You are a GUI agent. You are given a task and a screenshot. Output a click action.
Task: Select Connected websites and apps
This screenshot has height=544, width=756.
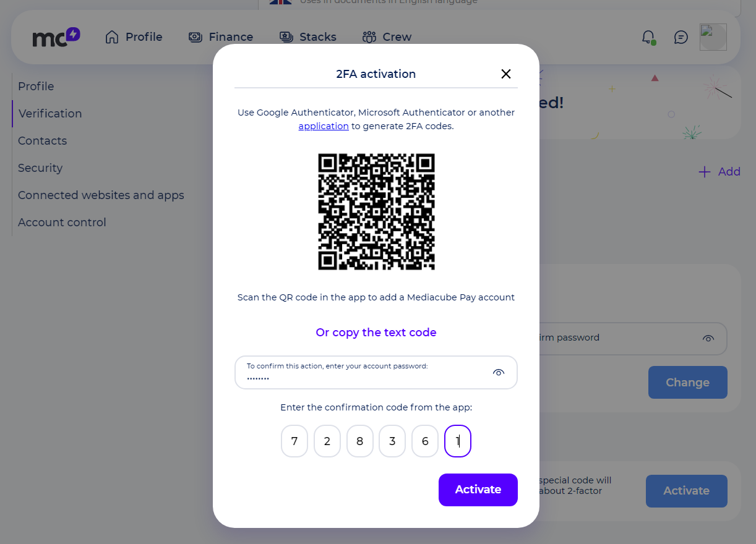click(x=101, y=195)
